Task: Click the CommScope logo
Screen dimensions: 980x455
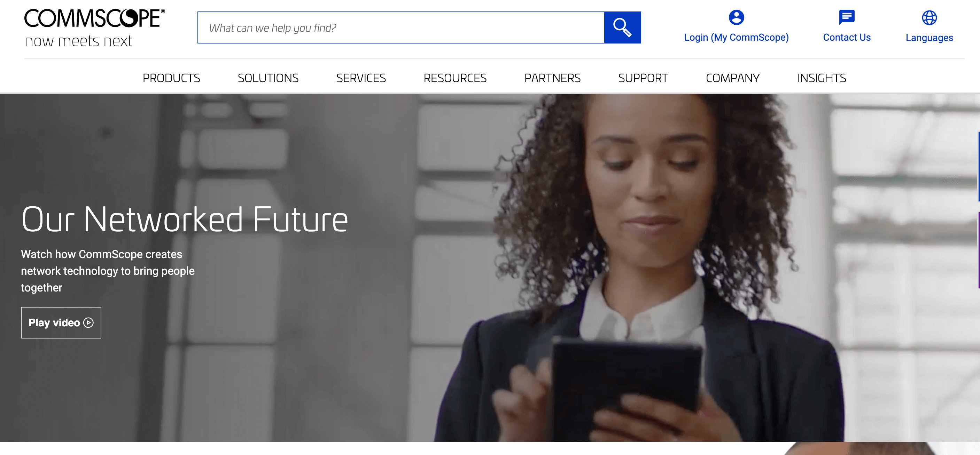Action: (x=95, y=18)
